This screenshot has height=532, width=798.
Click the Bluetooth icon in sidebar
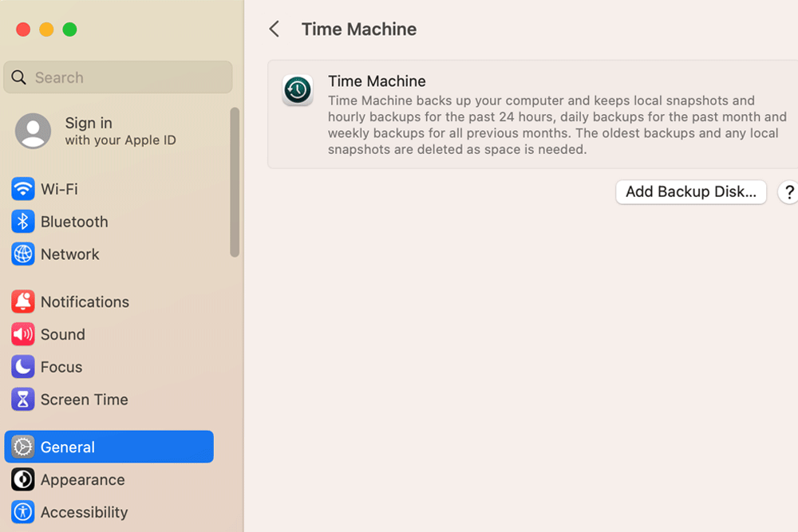(23, 222)
